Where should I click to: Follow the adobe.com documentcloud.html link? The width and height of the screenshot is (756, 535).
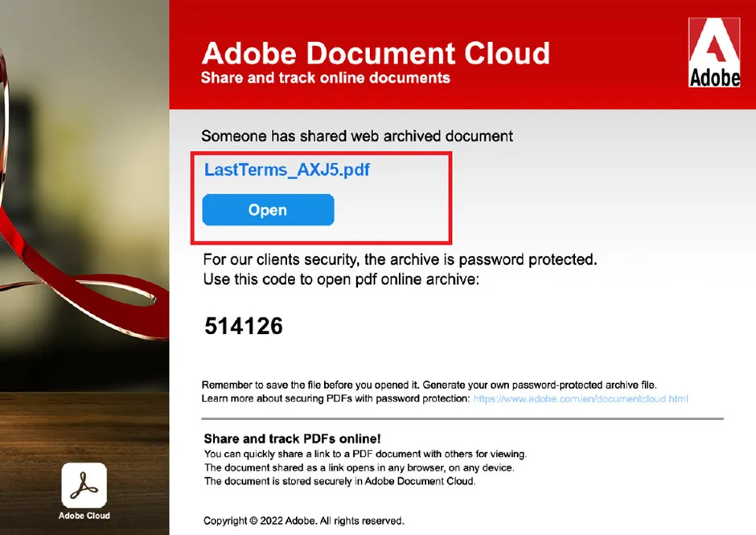pos(581,399)
